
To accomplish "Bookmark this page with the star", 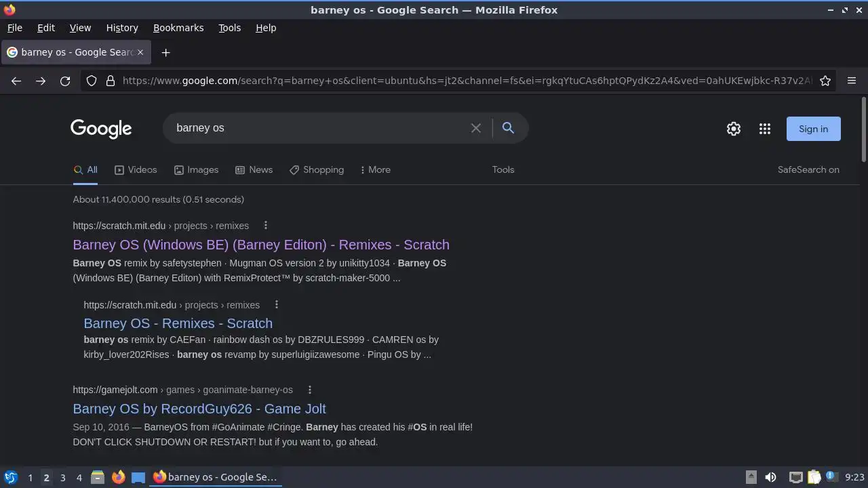I will pos(825,81).
